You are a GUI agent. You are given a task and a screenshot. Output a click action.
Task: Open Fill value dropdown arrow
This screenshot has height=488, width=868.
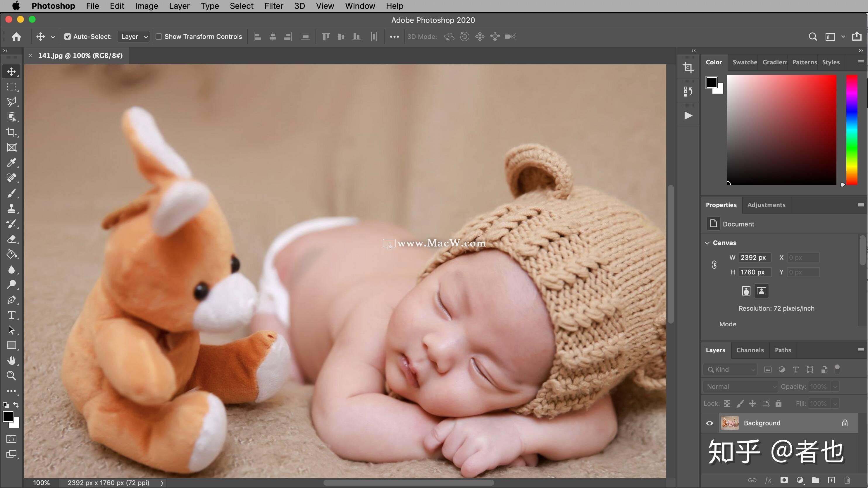tap(835, 403)
